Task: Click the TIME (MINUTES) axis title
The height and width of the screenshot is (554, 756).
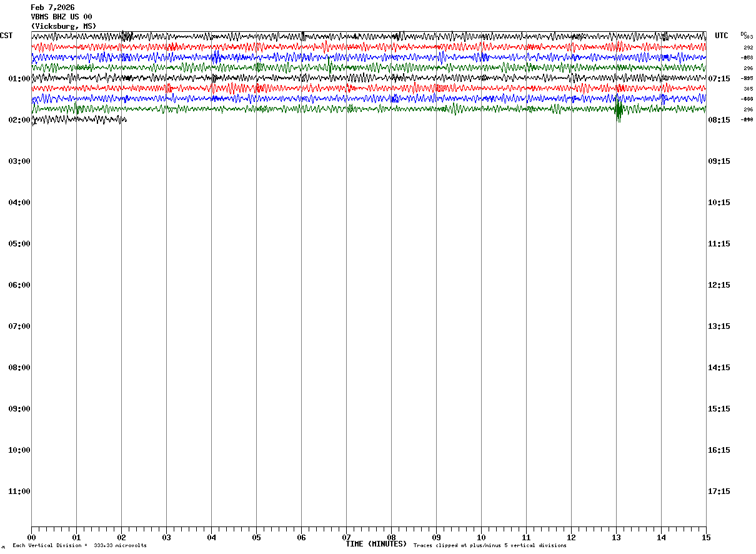Action: coord(376,544)
